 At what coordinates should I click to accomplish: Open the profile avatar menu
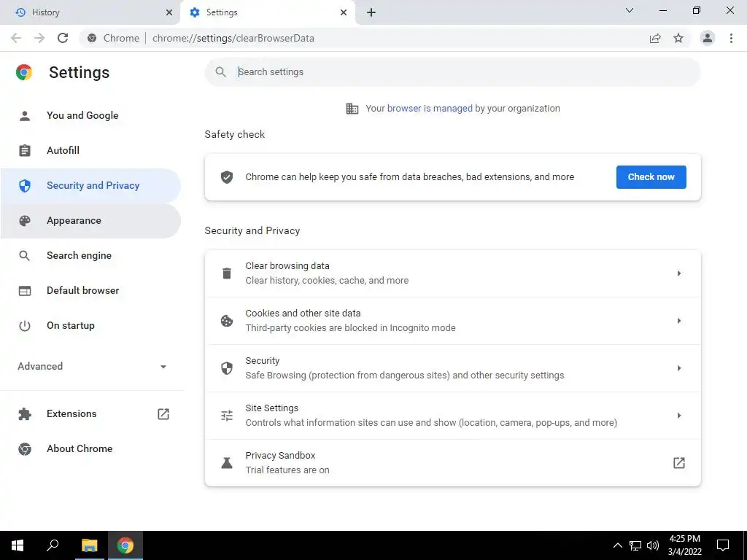[708, 38]
